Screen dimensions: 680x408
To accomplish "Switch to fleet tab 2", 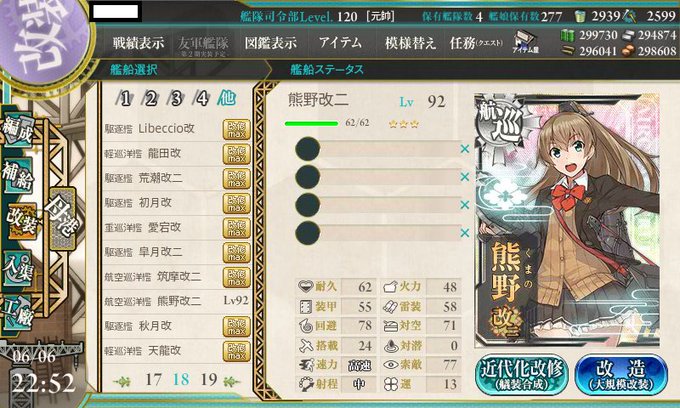I will 150,99.
